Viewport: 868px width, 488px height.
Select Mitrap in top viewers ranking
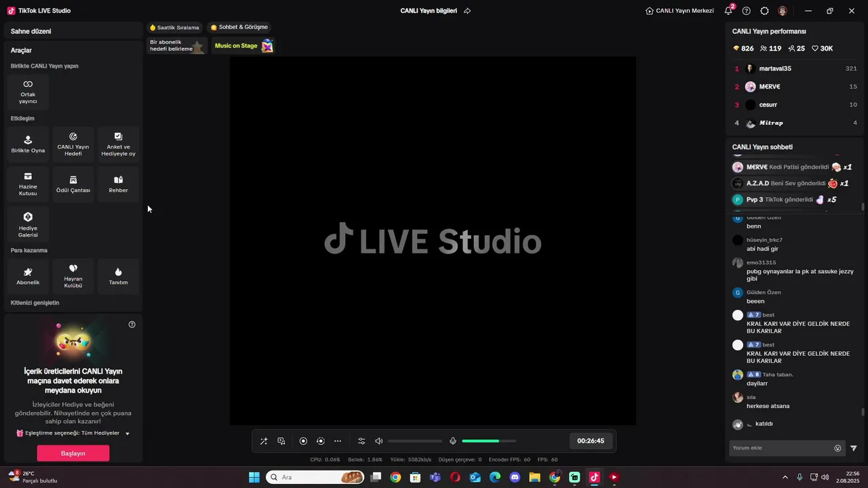[x=796, y=123]
